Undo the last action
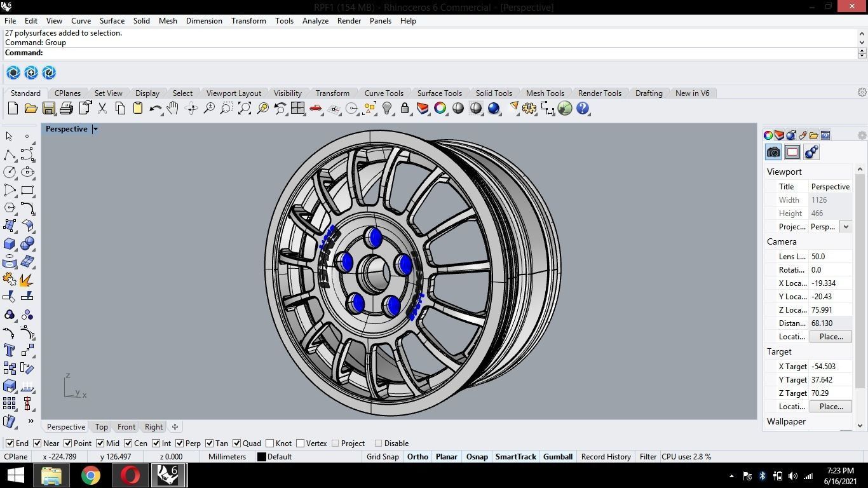Viewport: 868px width, 488px height. click(x=156, y=109)
